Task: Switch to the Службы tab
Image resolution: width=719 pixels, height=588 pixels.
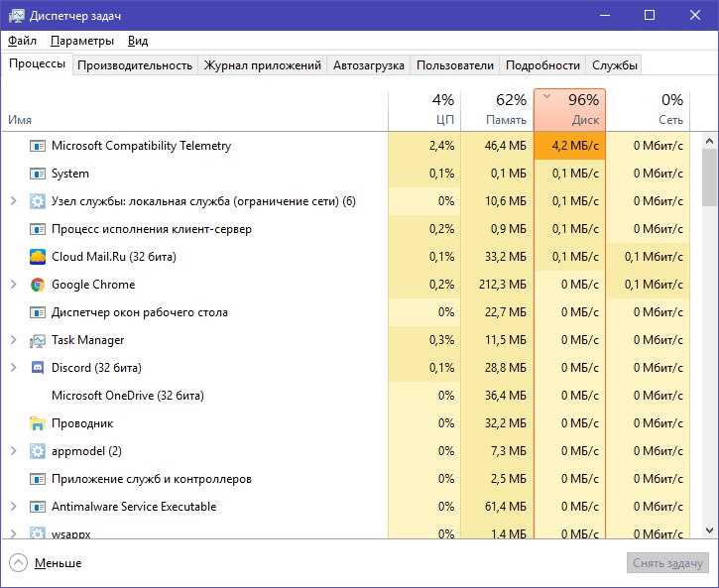Action: click(x=615, y=65)
